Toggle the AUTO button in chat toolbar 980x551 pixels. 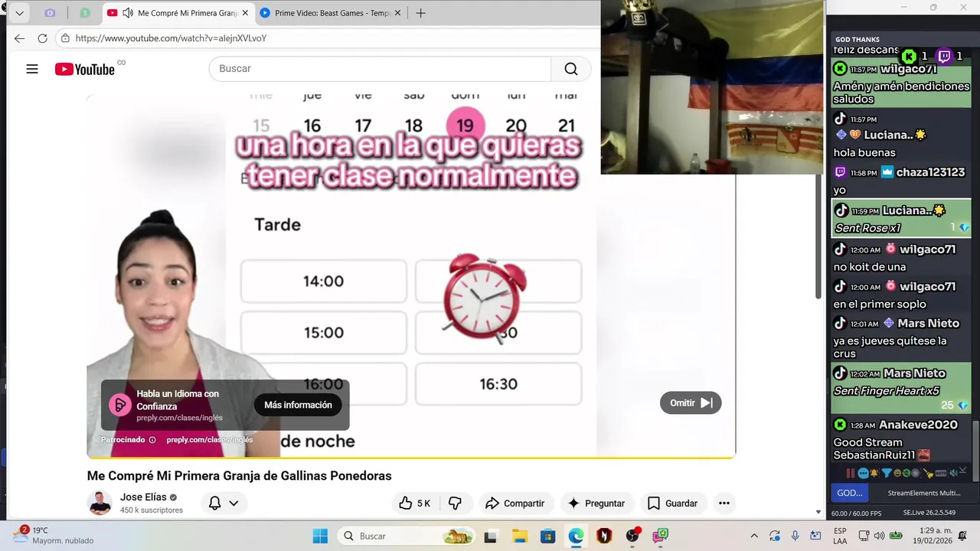[941, 473]
